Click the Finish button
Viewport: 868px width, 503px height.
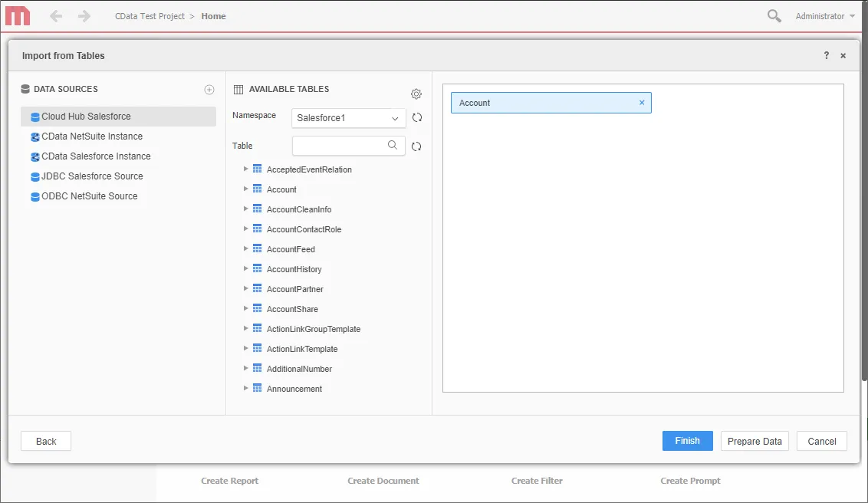point(686,440)
